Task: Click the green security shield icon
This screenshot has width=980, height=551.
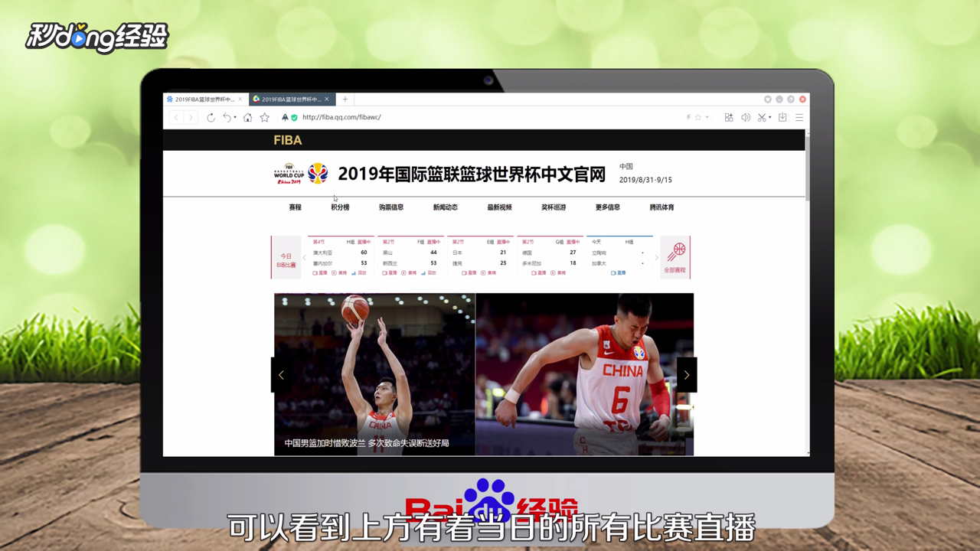Action: pyautogui.click(x=294, y=117)
